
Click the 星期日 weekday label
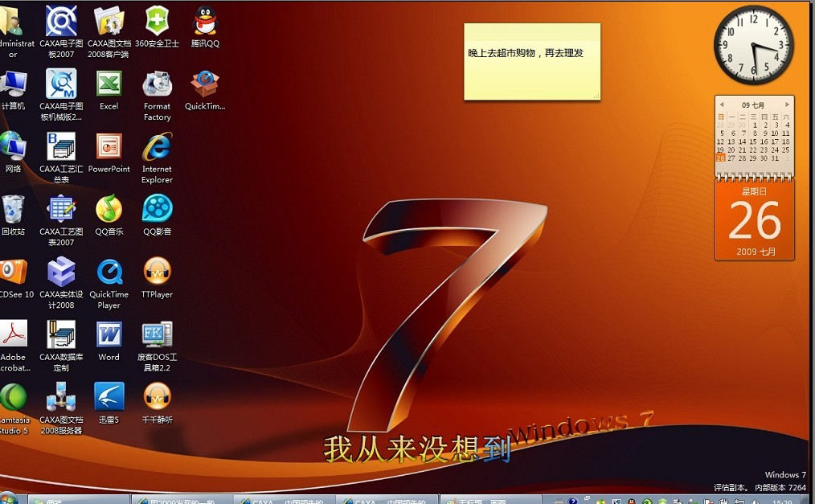754,191
